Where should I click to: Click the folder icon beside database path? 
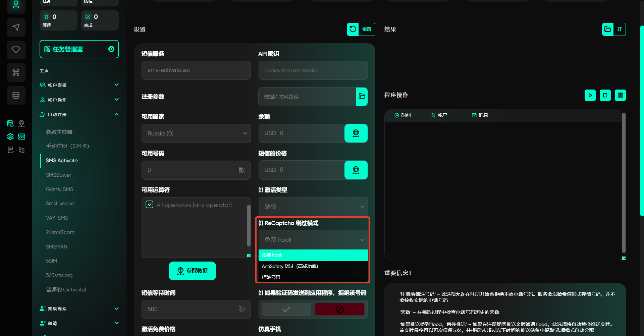(362, 97)
